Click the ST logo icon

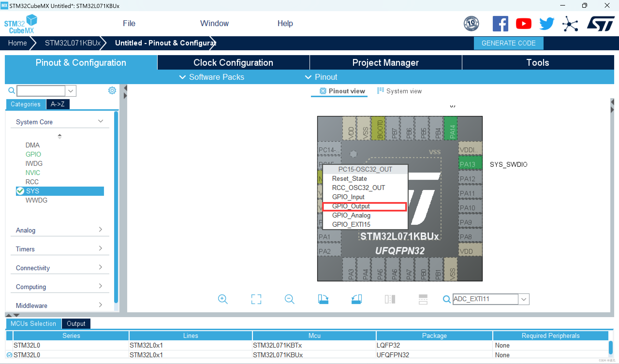(601, 24)
